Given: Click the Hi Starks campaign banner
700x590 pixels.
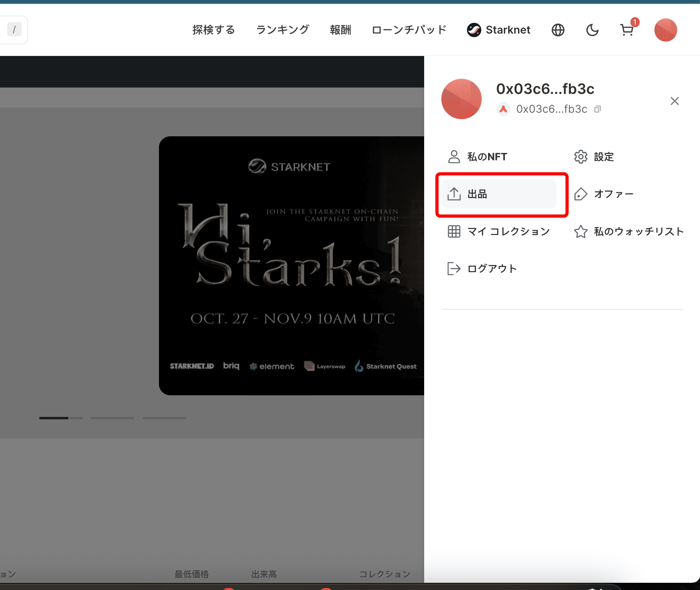Looking at the screenshot, I should [x=291, y=266].
